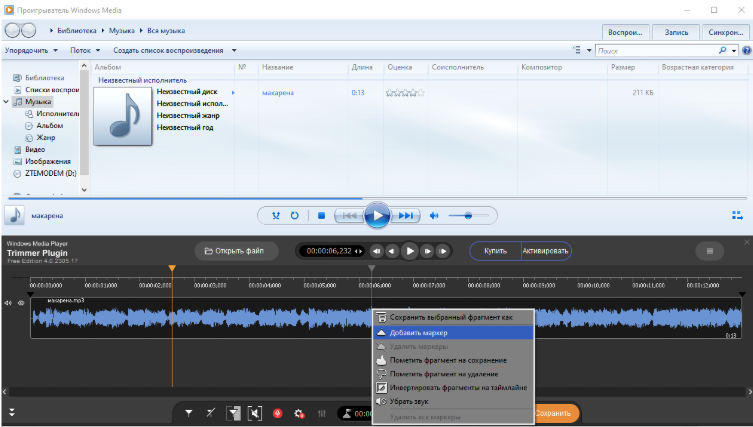Select Списки воспроизведения in the tree
Viewport: 753px width, 427px height.
click(x=46, y=89)
